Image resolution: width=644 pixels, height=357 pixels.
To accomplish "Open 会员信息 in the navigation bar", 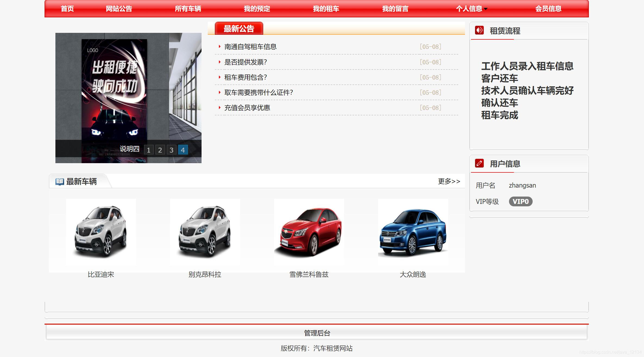I will coord(548,9).
